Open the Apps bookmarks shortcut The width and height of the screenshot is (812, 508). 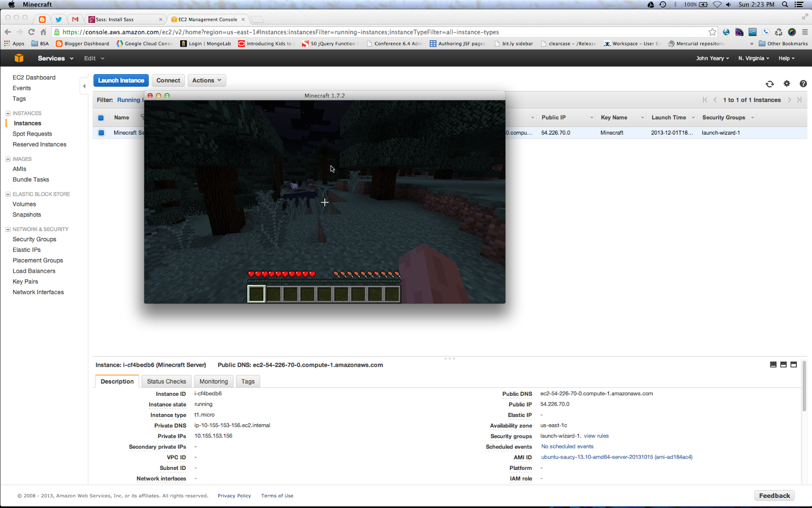coord(14,44)
